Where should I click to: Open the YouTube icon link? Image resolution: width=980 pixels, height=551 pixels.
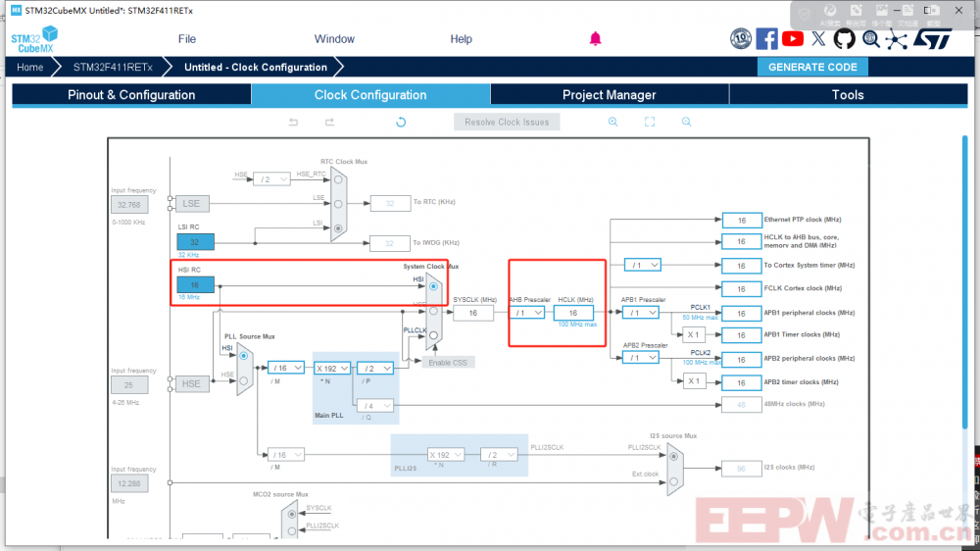click(793, 39)
